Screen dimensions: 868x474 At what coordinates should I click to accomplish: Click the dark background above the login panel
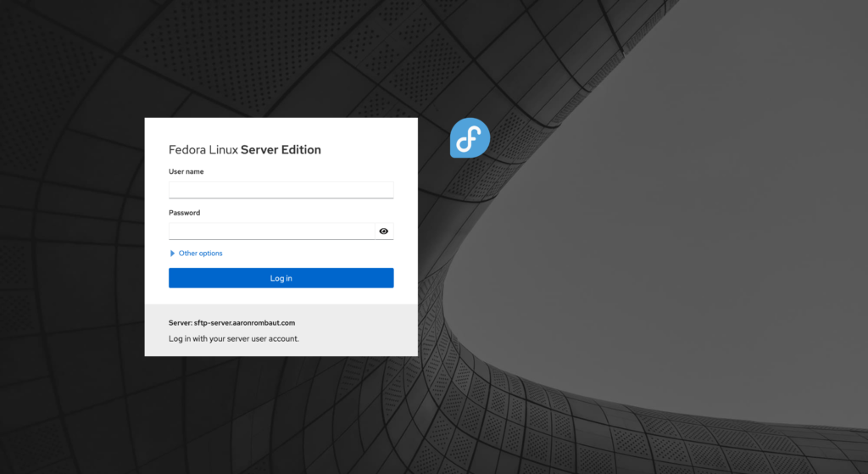click(280, 59)
